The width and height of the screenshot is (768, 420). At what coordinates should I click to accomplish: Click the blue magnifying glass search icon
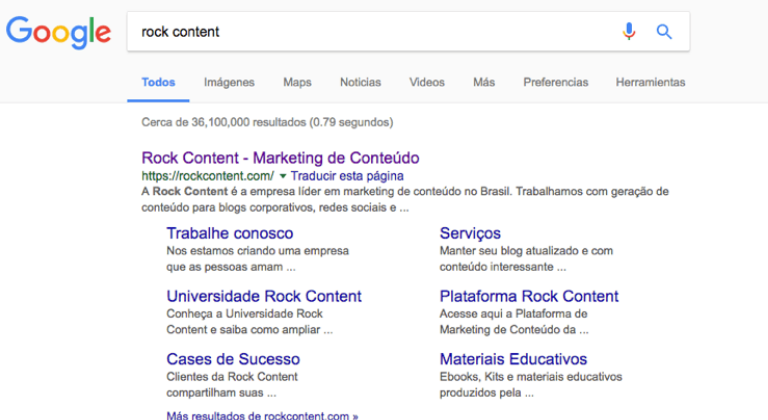coord(664,31)
